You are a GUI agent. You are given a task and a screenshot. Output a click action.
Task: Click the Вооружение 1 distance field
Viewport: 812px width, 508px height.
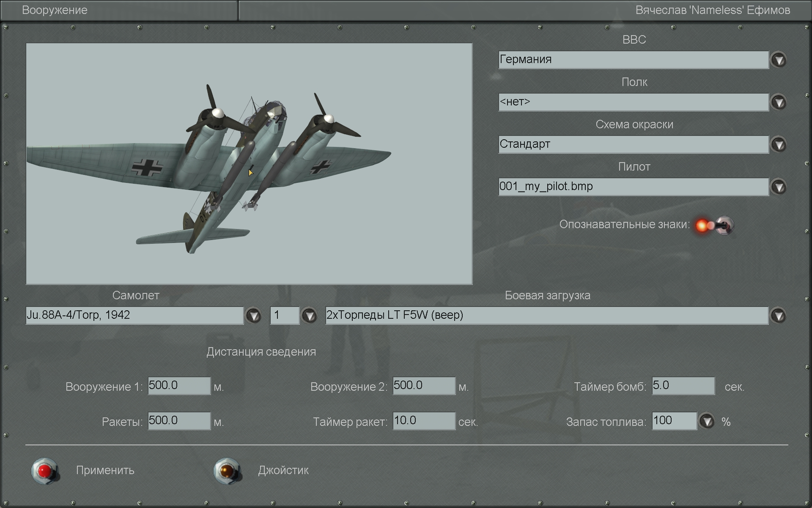click(x=179, y=386)
